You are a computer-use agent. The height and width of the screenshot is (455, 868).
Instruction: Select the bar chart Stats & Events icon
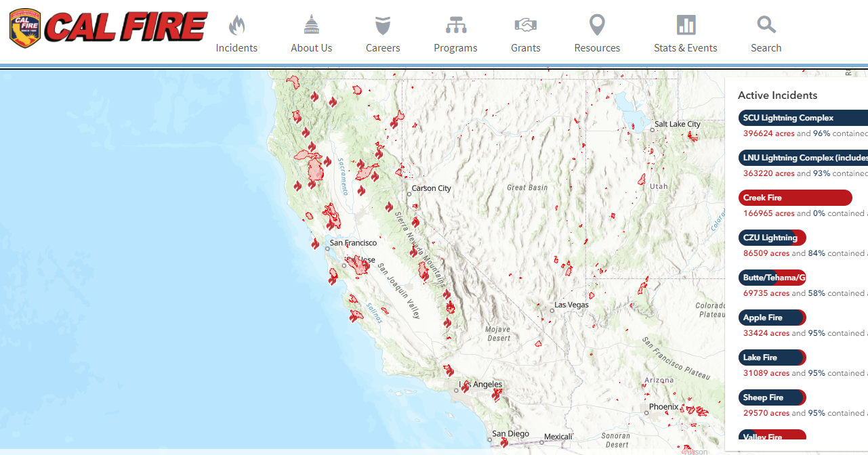coord(685,23)
